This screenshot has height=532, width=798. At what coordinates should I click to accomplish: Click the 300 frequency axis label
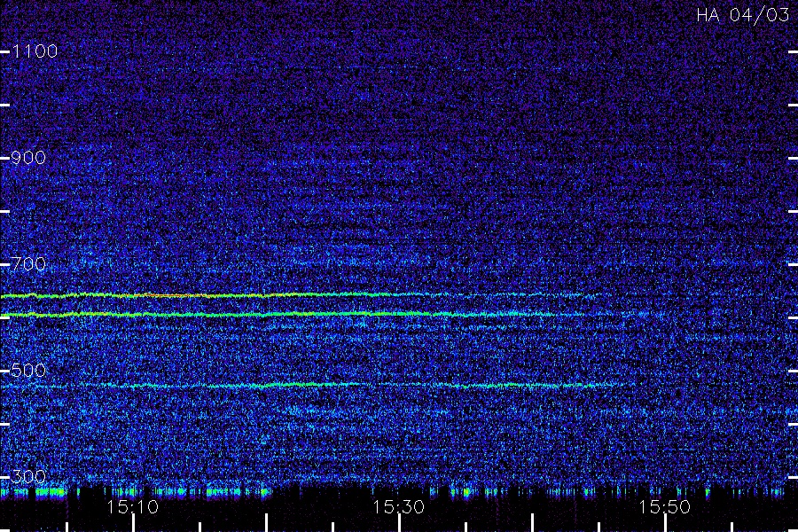tap(28, 476)
